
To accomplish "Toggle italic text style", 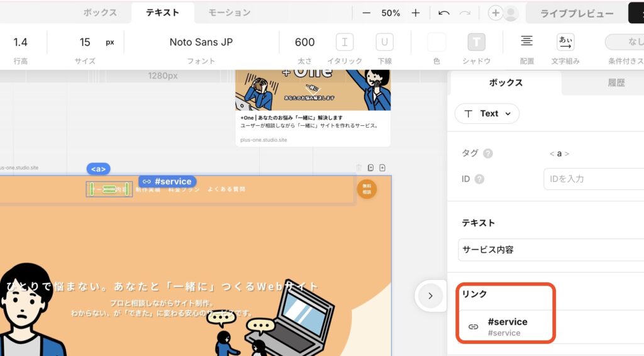I will [345, 42].
